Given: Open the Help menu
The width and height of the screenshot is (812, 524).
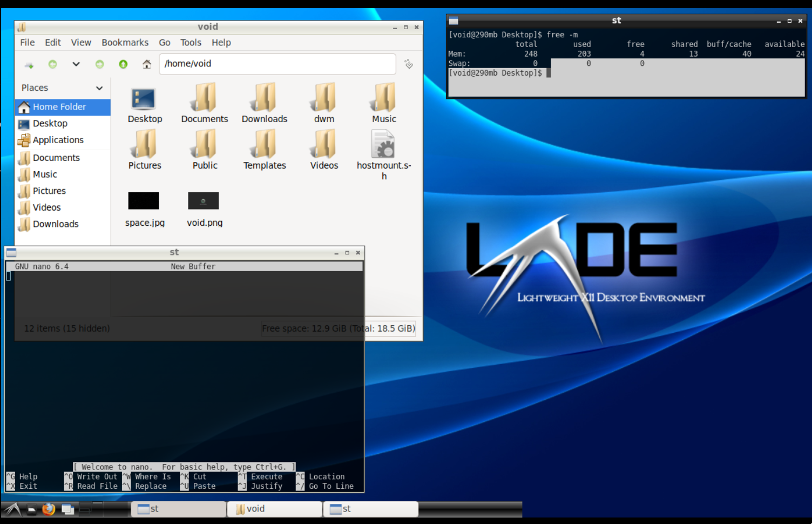Looking at the screenshot, I should (x=221, y=43).
